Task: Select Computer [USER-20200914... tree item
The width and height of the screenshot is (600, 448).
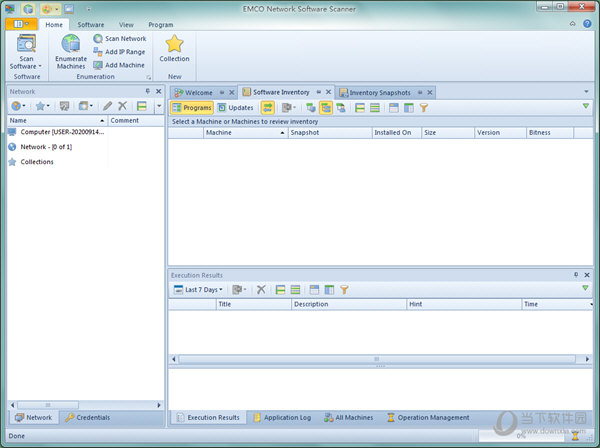Action: 56,132
